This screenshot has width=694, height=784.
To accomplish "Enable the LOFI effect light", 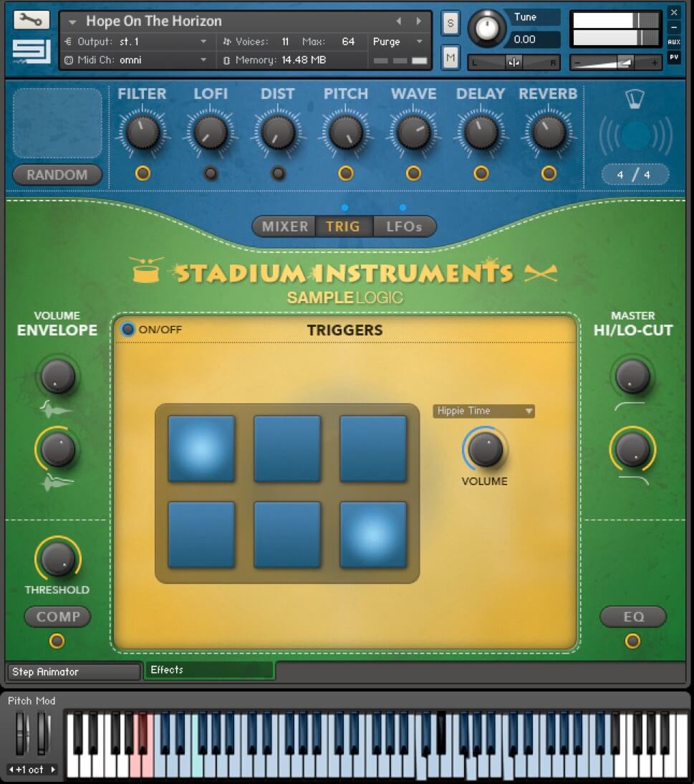I will [211, 173].
